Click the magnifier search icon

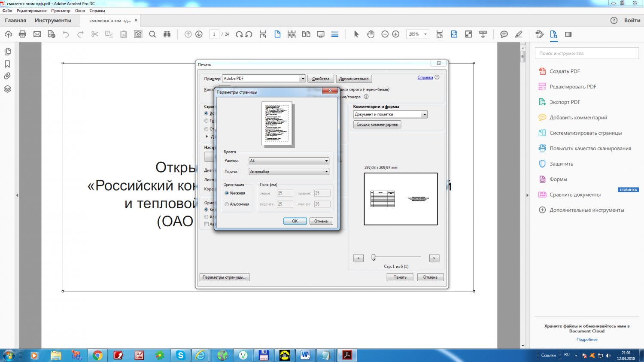(152, 34)
